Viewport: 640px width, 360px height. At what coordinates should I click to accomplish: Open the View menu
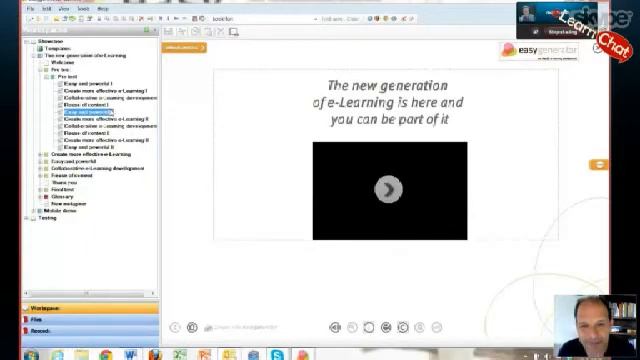click(x=64, y=9)
